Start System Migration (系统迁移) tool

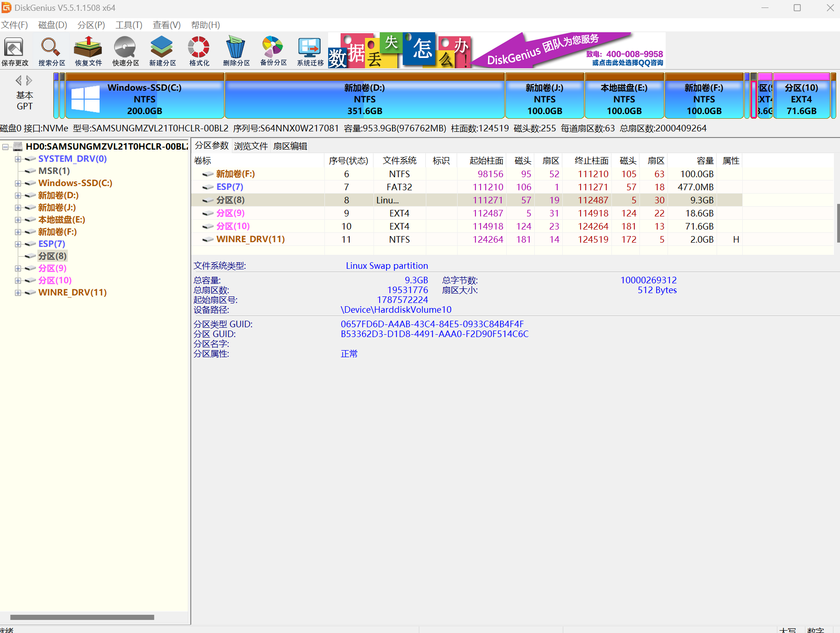point(310,51)
